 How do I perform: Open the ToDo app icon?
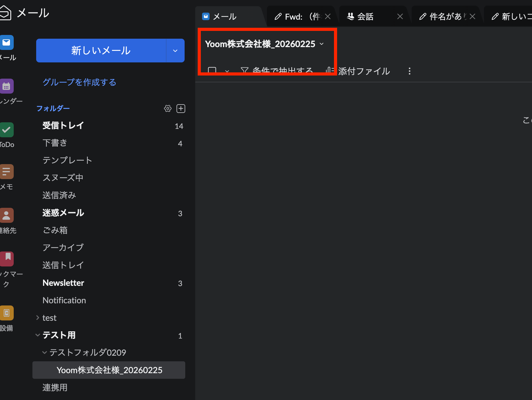click(6, 130)
